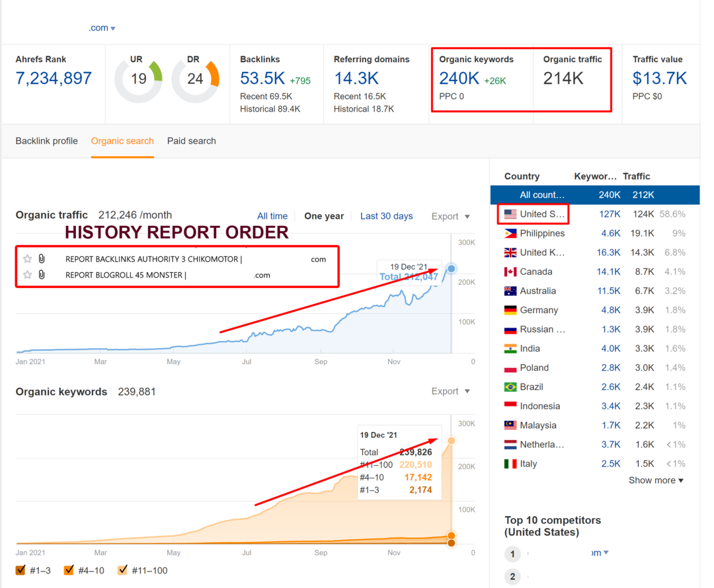The height and width of the screenshot is (588, 714).
Task: Click the Organic keywords +26K change value
Action: pyautogui.click(x=495, y=81)
